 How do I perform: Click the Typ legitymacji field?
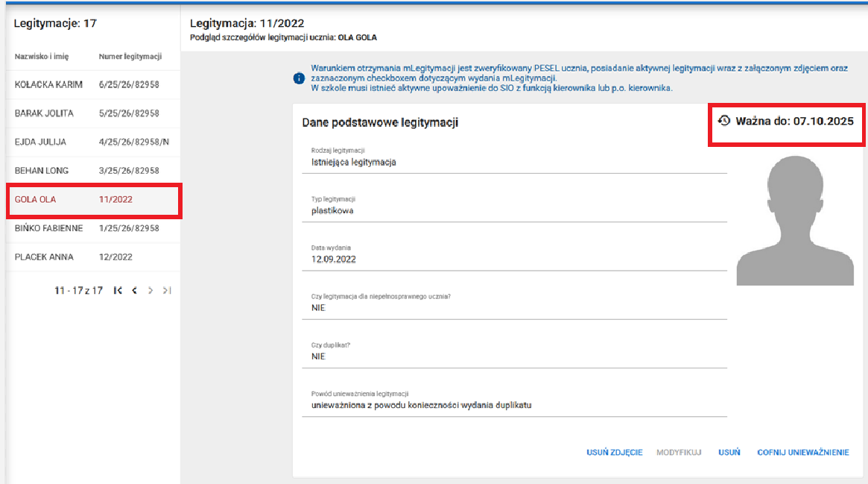click(x=514, y=210)
